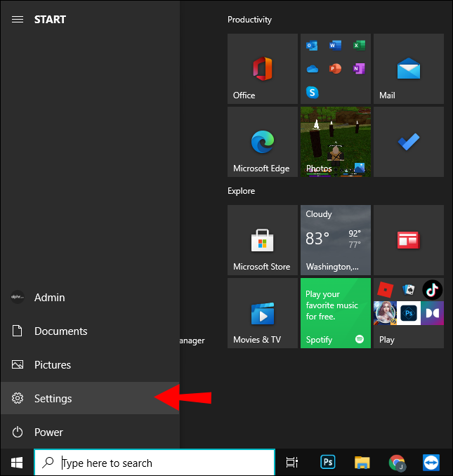Launch PowerPoint from the Office folder tile

(x=335, y=69)
